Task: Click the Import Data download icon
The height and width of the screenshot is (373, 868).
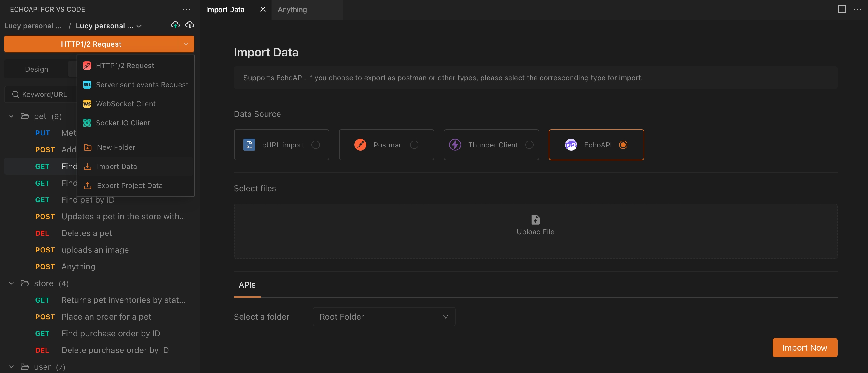Action: [88, 167]
